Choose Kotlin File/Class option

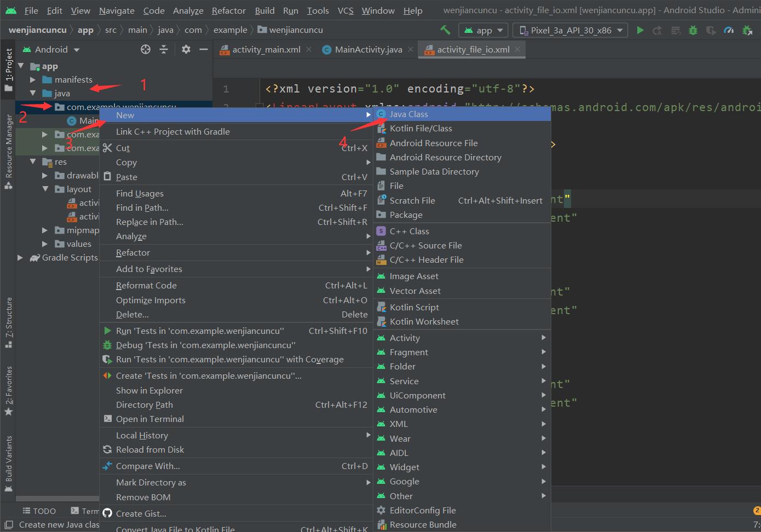[462, 128]
